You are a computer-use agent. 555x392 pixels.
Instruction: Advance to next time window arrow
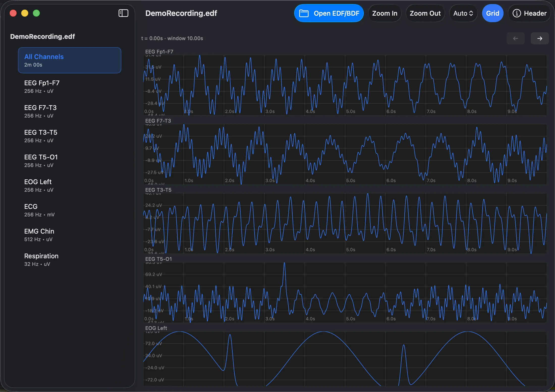coord(540,38)
